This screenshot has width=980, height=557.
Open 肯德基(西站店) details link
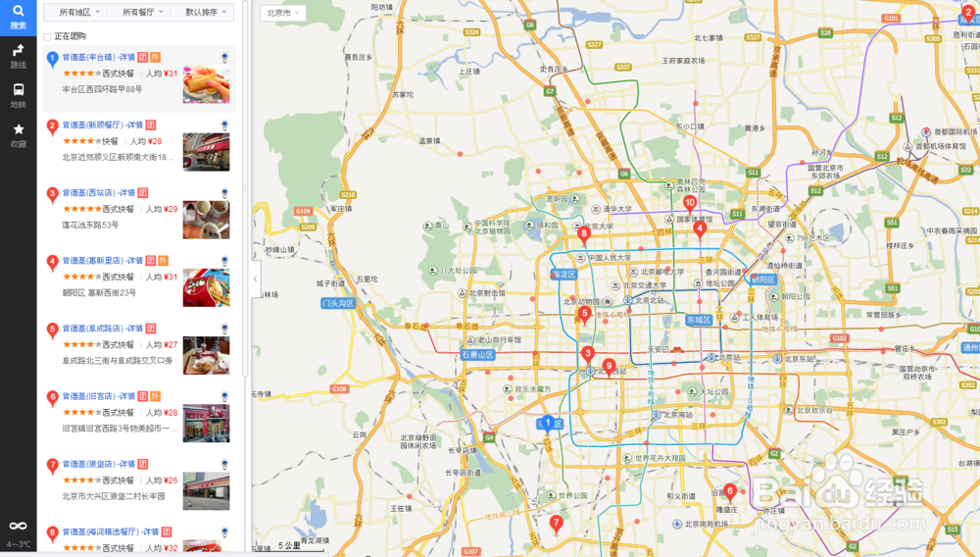(x=99, y=193)
